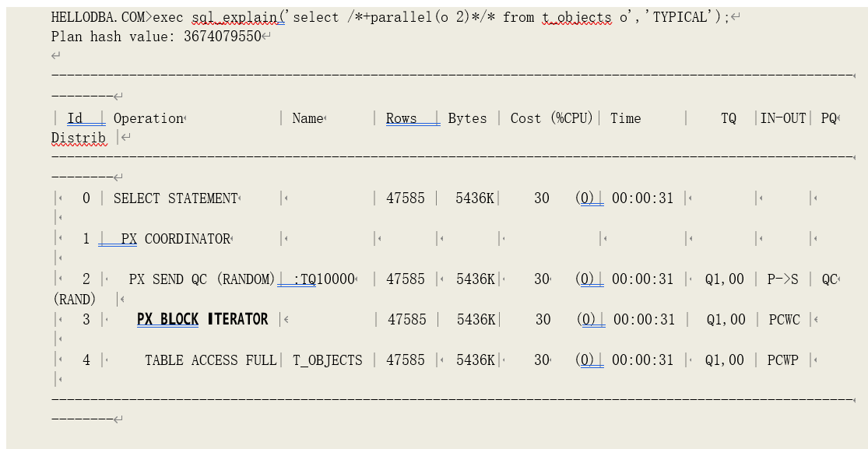Select the PX COORDINATOR operation

coord(175,239)
